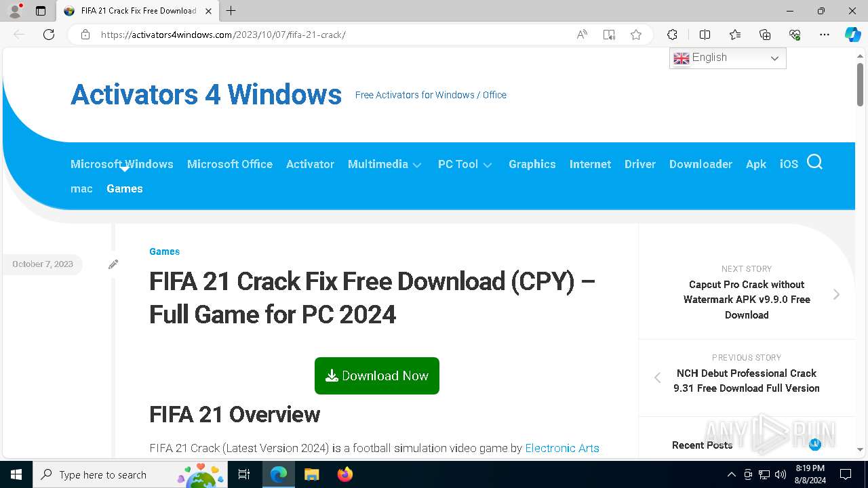The height and width of the screenshot is (488, 868).
Task: Add this page to favorites star
Action: pos(636,35)
